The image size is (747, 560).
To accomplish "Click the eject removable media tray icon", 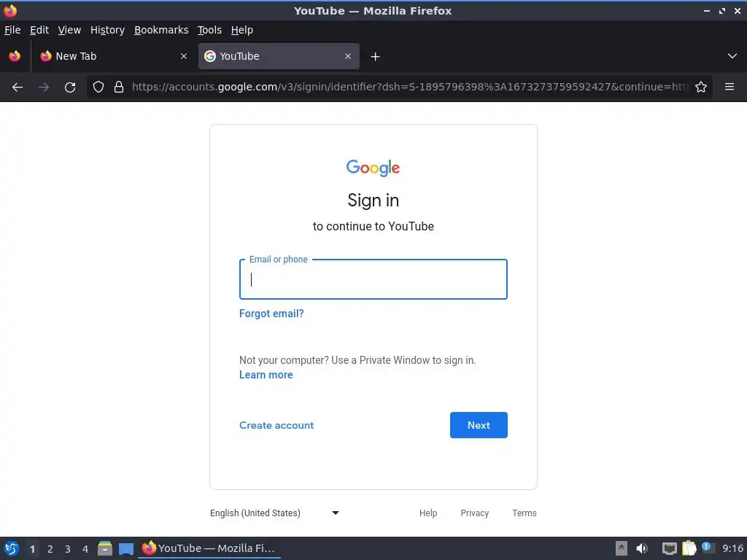I will tap(622, 548).
